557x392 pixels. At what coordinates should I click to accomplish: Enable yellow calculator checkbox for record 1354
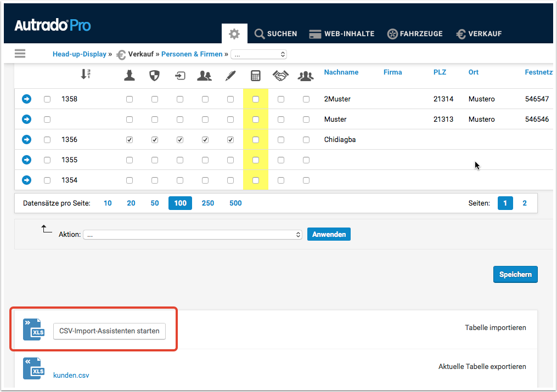pyautogui.click(x=256, y=180)
